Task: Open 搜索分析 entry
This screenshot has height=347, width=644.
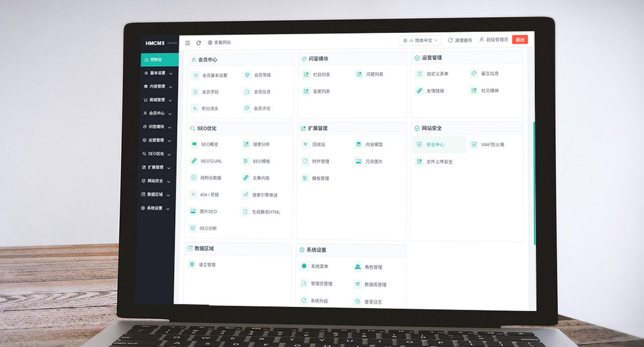Action: click(257, 144)
